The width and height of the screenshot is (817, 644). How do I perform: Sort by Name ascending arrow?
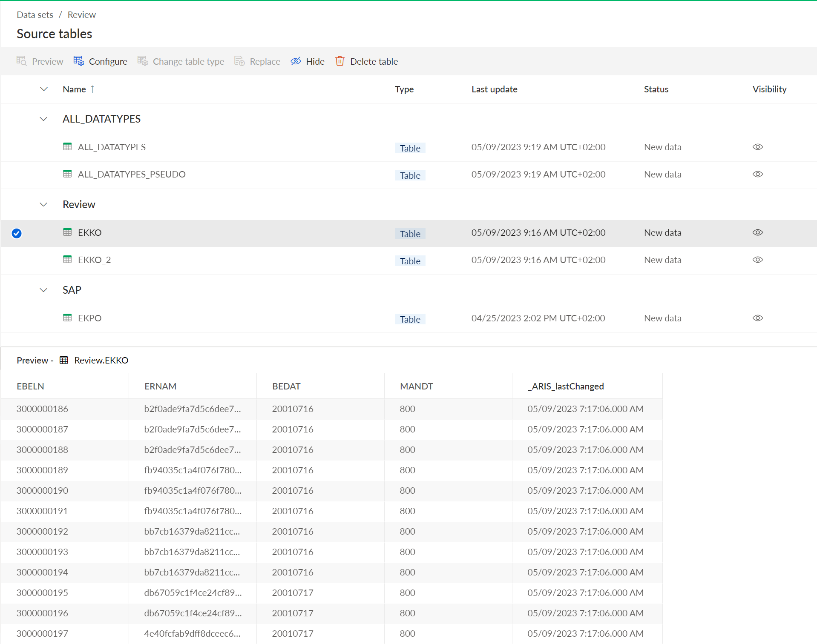tap(92, 89)
